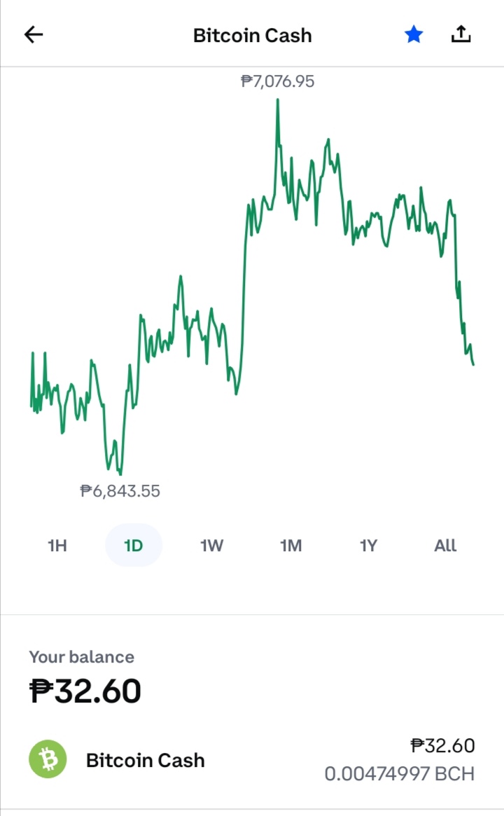Screen dimensions: 504x816
Task: Tap the 0.00474997 BCH amount
Action: (x=400, y=774)
